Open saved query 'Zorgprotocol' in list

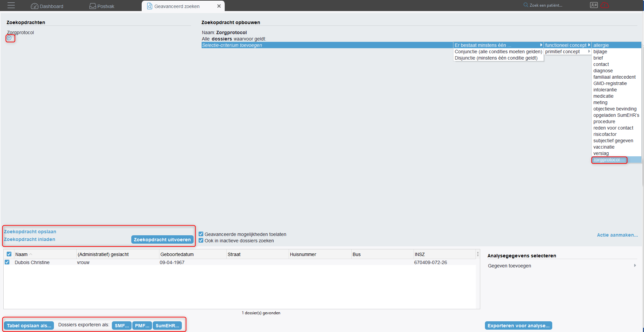point(20,32)
